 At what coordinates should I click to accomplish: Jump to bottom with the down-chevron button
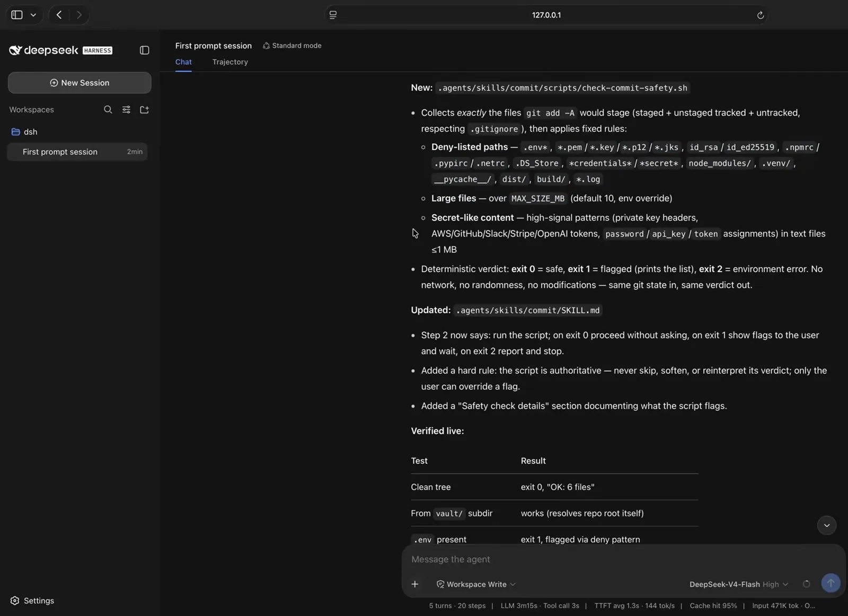pos(826,525)
